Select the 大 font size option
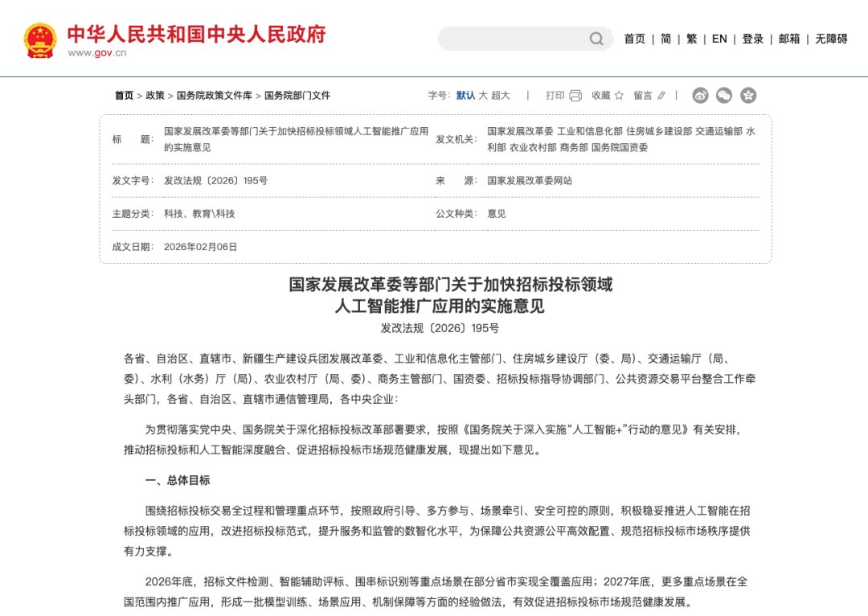868x616 pixels. pyautogui.click(x=483, y=95)
